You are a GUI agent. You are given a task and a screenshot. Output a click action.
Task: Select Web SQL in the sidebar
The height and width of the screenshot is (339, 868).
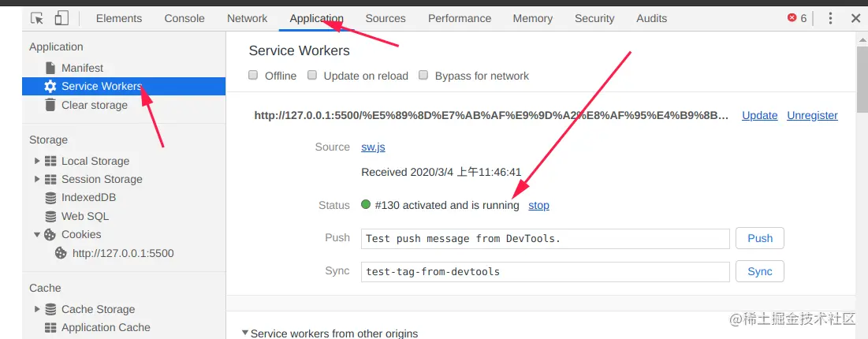pos(84,216)
